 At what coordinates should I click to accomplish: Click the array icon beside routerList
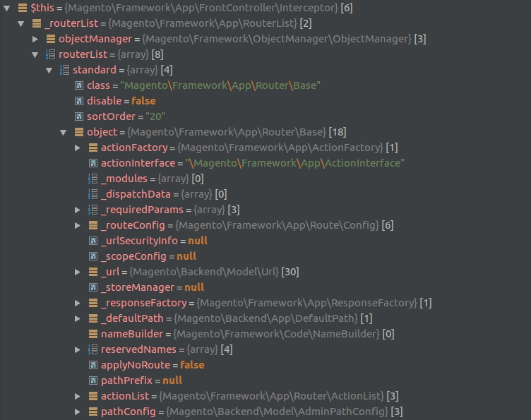[x=50, y=54]
